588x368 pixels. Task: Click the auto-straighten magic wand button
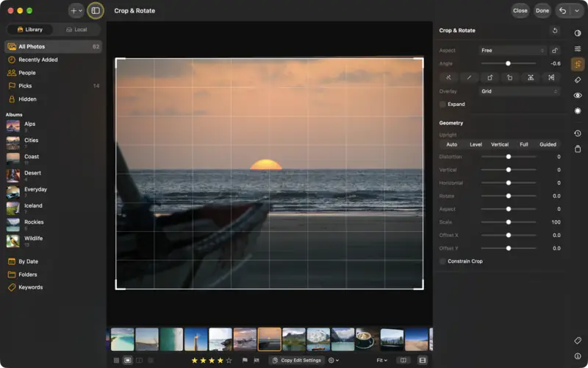(x=448, y=77)
